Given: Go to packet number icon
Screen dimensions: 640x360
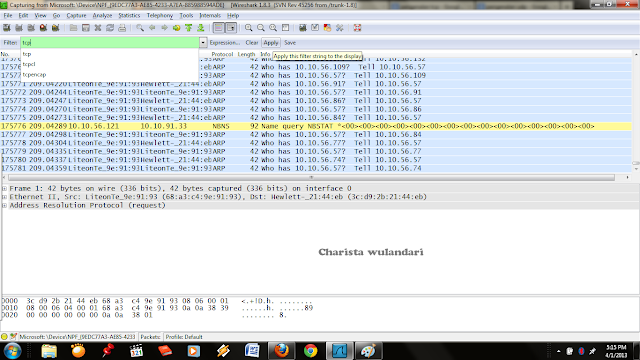Looking at the screenshot, I should click(176, 28).
